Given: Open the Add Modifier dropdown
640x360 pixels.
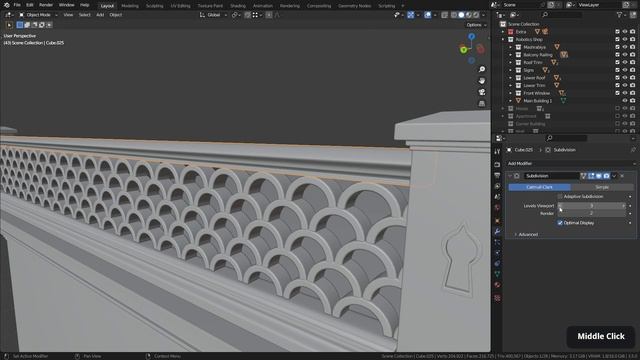Looking at the screenshot, I should tap(571, 163).
